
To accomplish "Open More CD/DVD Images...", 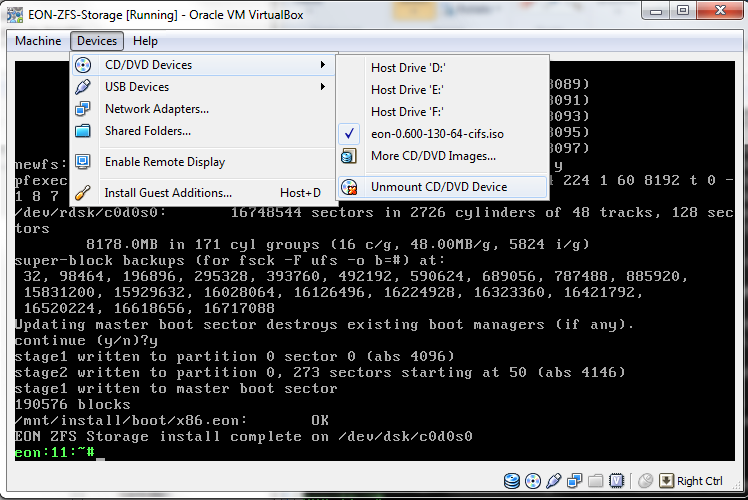I will (x=443, y=156).
